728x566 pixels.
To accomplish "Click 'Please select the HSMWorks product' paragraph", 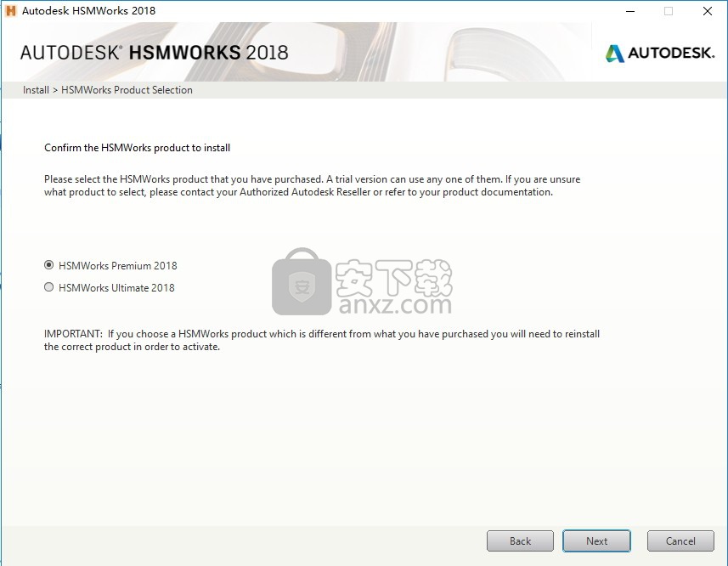I will point(312,185).
